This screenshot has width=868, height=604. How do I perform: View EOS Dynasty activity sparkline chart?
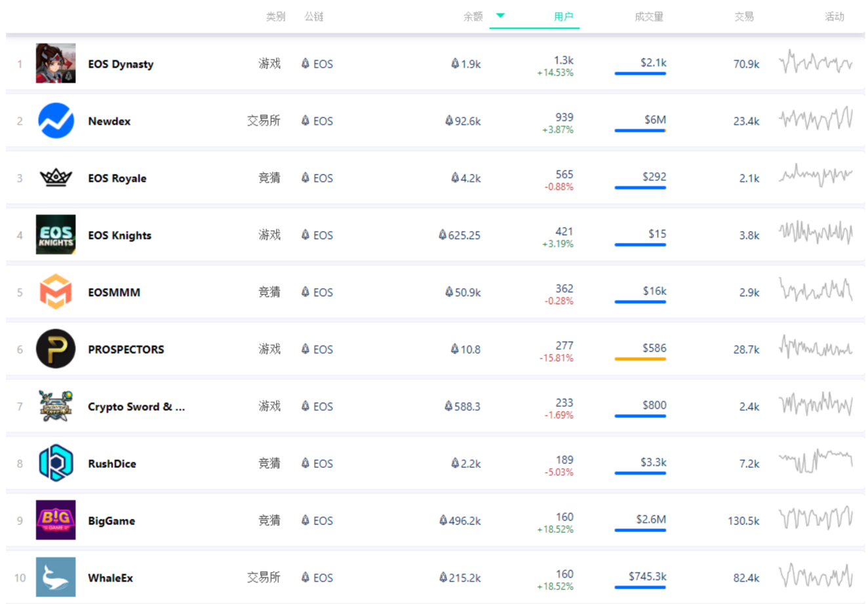816,63
